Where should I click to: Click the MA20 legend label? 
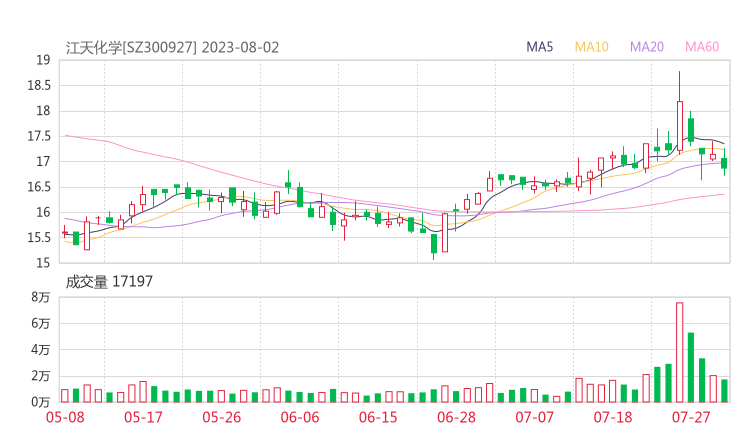647,47
